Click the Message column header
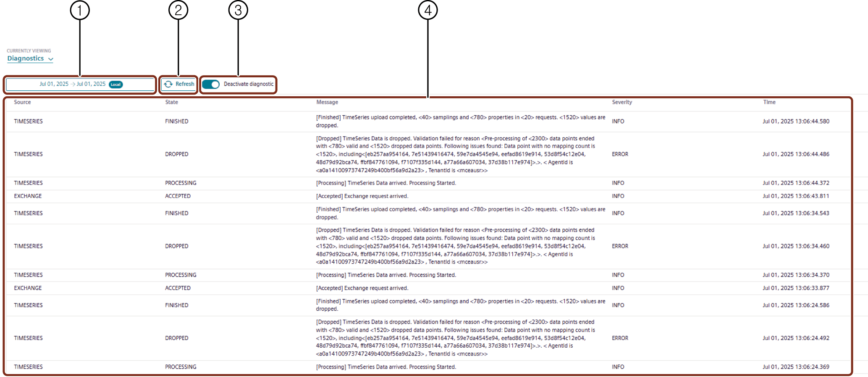The height and width of the screenshot is (377, 868). [x=327, y=102]
